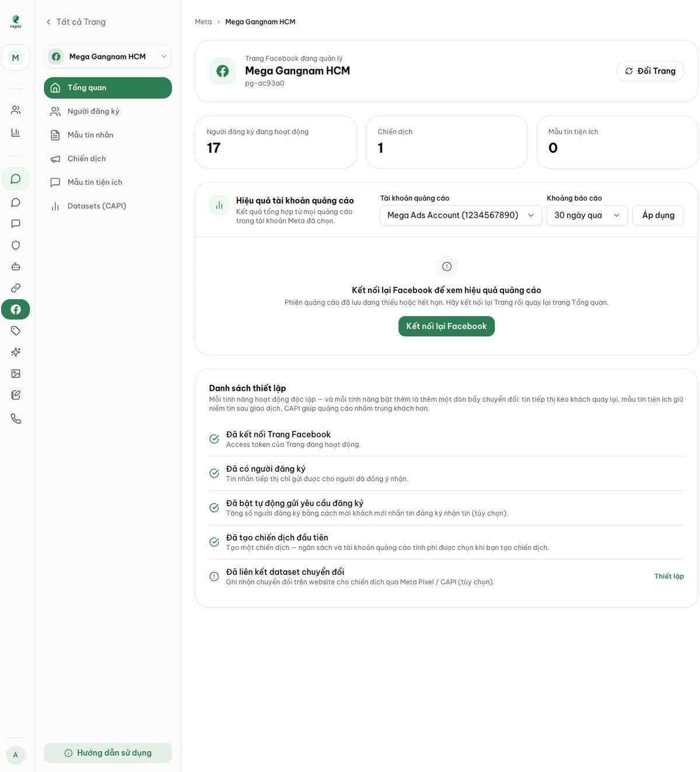Click the Thiết lập link for dataset
The image size is (700, 772).
[668, 576]
